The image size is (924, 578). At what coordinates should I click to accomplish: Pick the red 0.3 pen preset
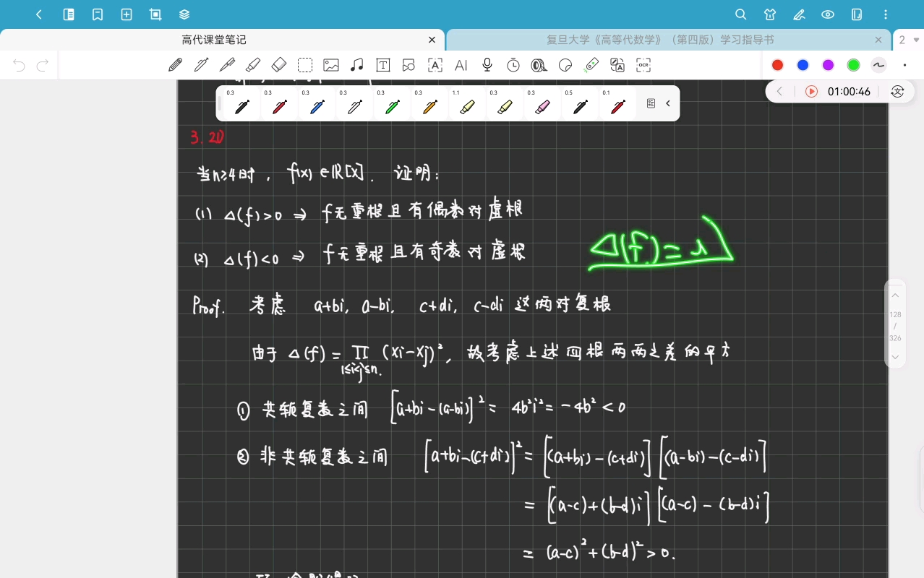280,103
